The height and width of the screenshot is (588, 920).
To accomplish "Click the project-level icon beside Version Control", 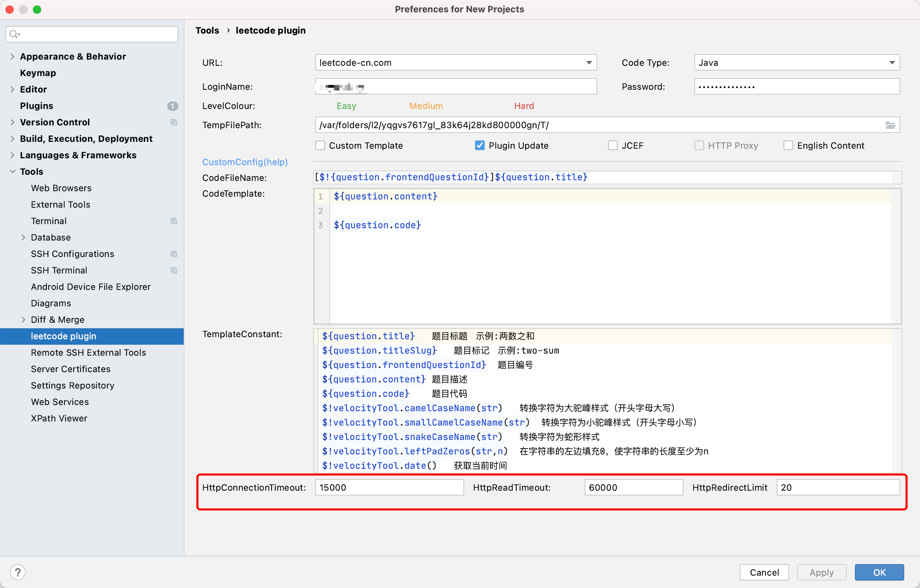I will point(174,122).
